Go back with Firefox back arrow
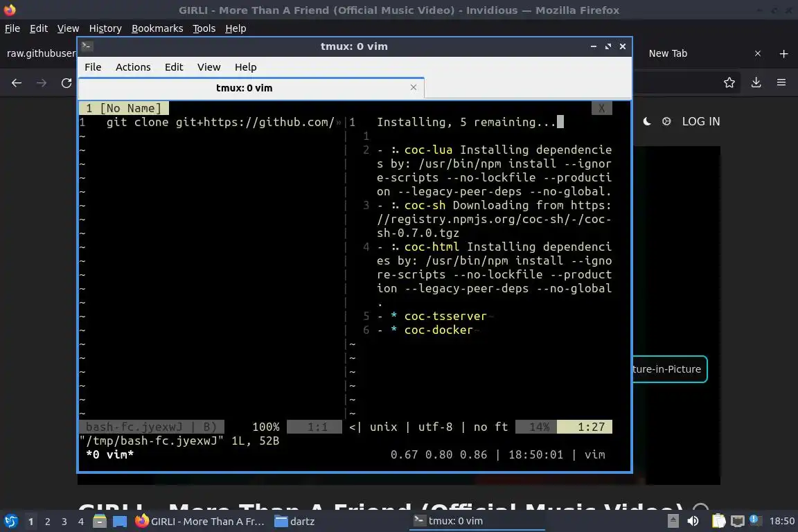The height and width of the screenshot is (532, 798). coord(17,83)
